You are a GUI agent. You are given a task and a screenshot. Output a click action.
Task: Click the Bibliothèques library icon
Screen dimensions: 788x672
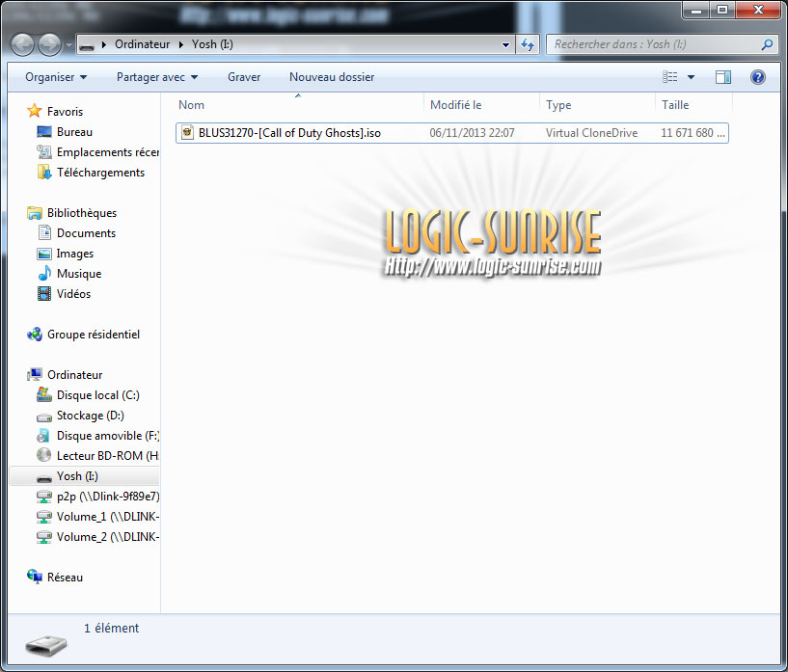pyautogui.click(x=34, y=213)
